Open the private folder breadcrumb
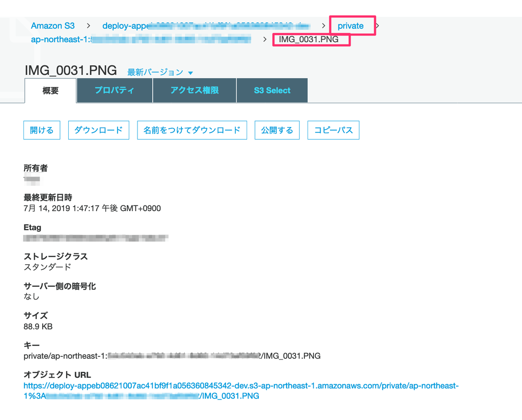Image resolution: width=522 pixels, height=420 pixels. (x=351, y=26)
